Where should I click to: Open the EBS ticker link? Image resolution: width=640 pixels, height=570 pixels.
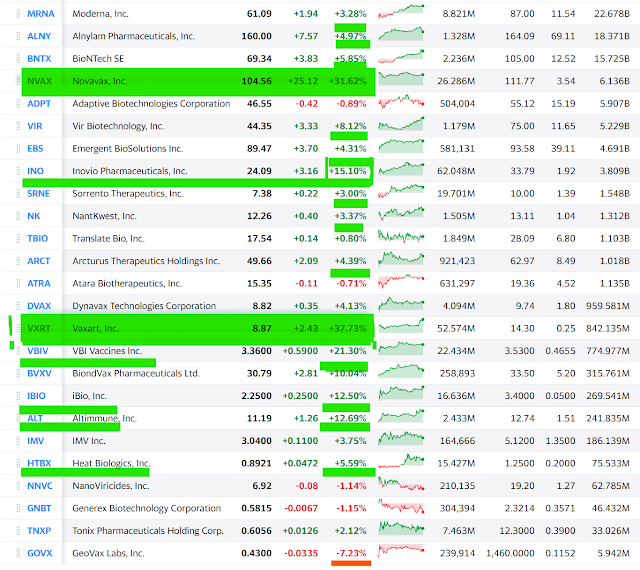35,149
